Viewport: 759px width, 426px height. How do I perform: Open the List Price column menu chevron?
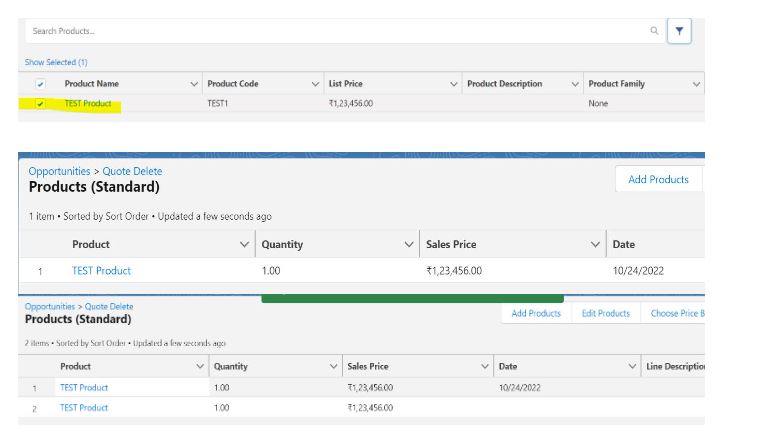tap(454, 84)
